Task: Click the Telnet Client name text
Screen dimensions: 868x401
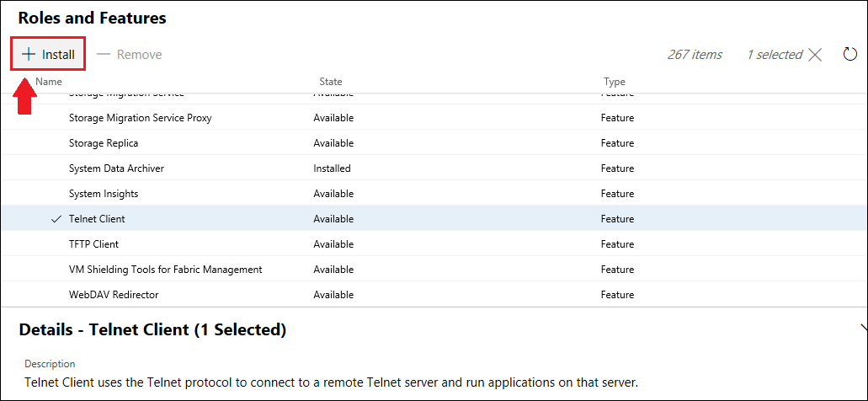Action: click(x=97, y=219)
